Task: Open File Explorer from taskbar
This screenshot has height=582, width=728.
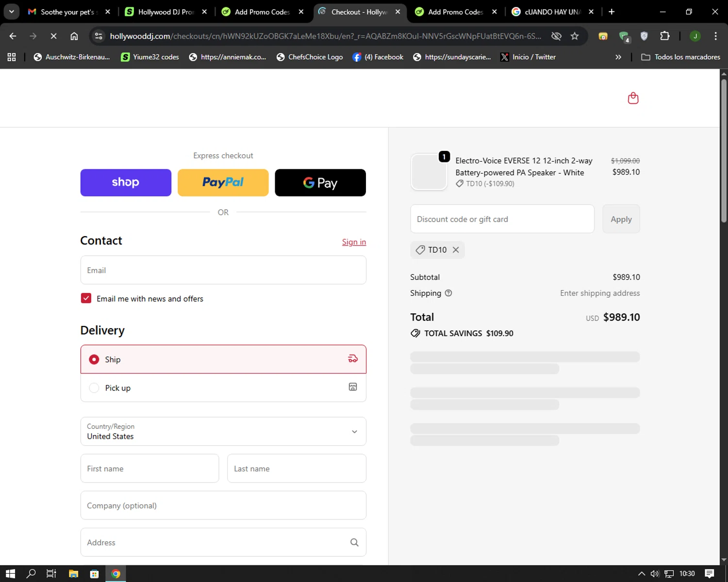Action: tap(73, 574)
